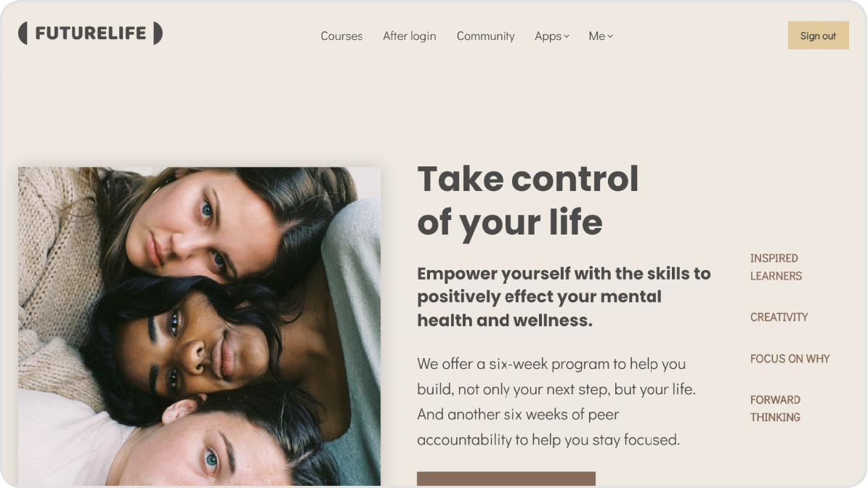Click the hero photo of three women
This screenshot has height=488, width=868.
tap(199, 327)
